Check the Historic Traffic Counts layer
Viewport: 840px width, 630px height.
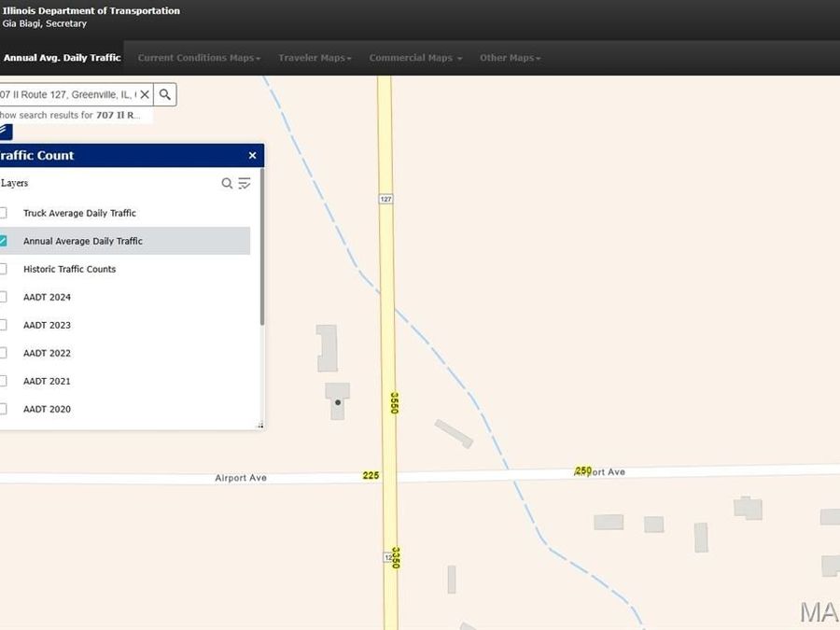tap(4, 269)
